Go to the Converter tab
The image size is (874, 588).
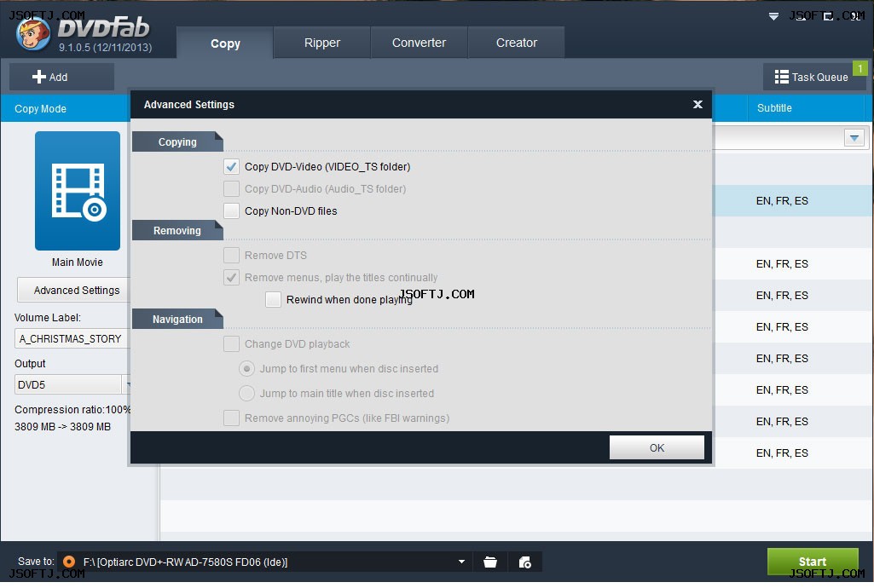click(x=420, y=43)
